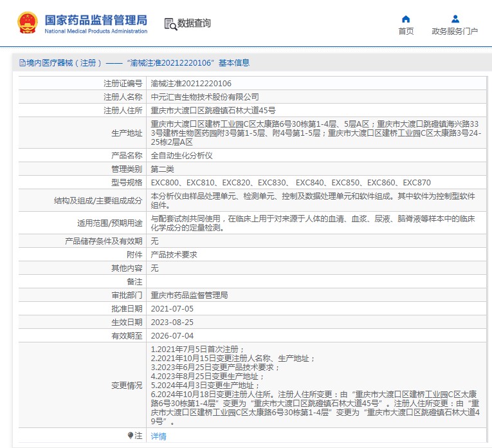Viewport: 492px width, 448px height.
Task: Click the 首页 text label
Action: click(x=406, y=32)
